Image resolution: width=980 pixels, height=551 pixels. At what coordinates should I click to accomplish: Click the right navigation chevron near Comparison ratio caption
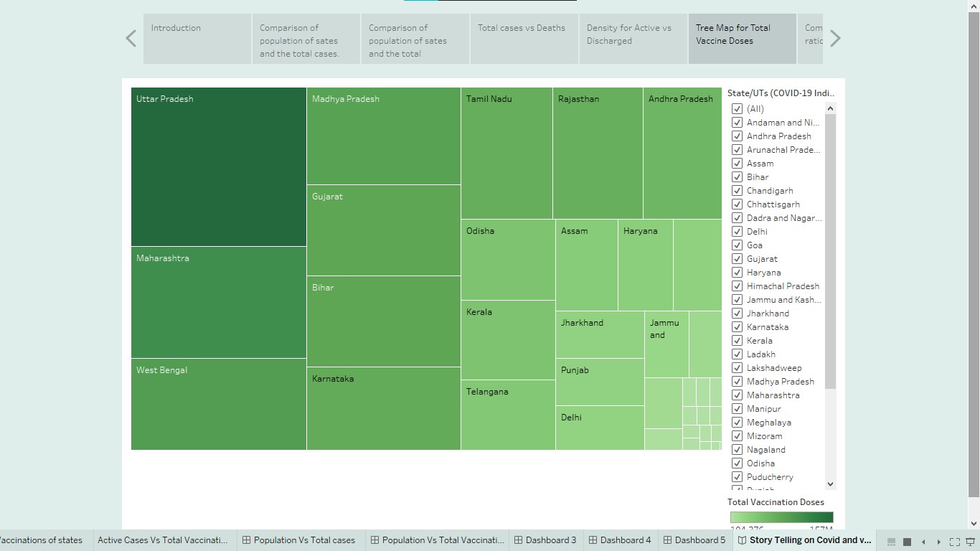point(835,38)
